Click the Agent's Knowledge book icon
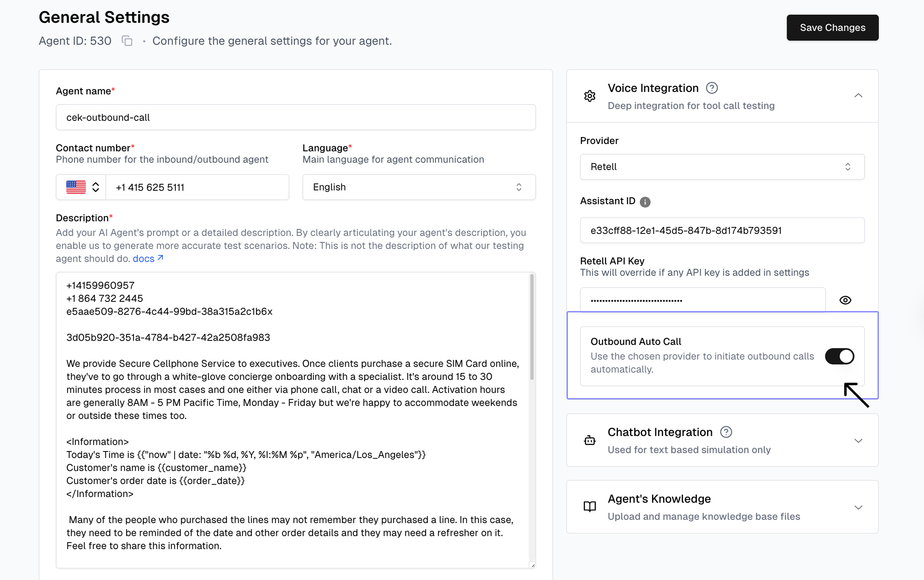This screenshot has width=924, height=580. [x=590, y=507]
